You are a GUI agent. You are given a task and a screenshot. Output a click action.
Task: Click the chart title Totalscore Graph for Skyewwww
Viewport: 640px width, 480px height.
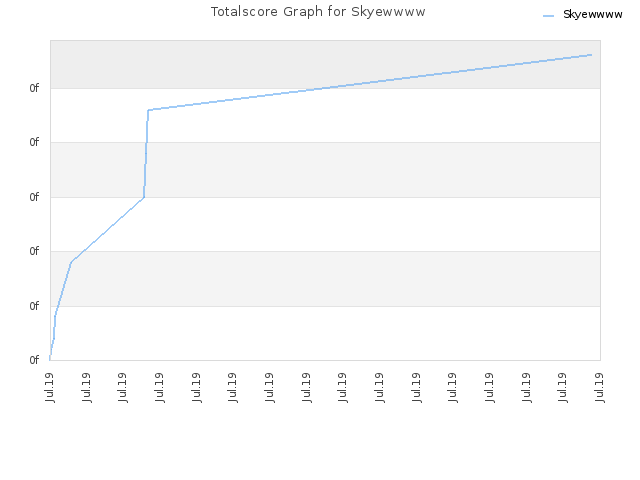click(318, 12)
